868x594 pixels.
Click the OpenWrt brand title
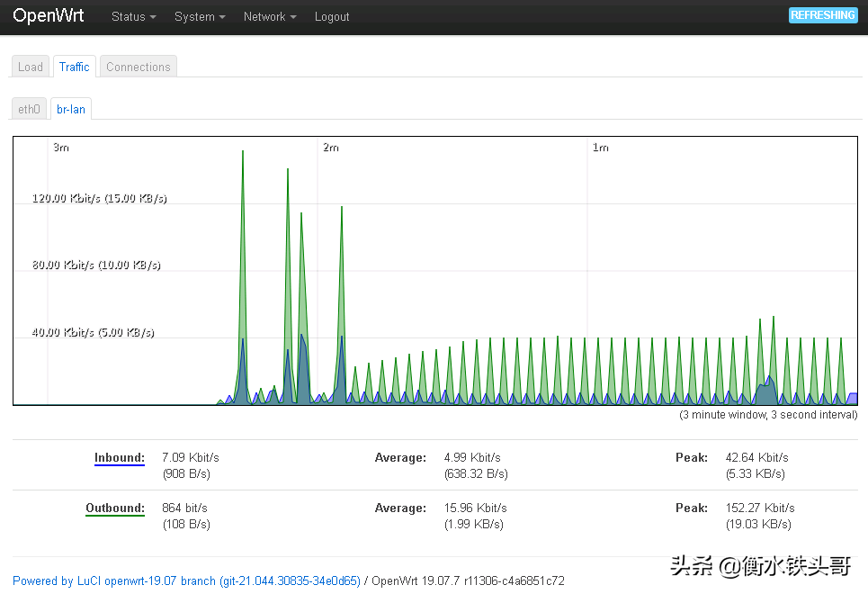click(x=49, y=16)
